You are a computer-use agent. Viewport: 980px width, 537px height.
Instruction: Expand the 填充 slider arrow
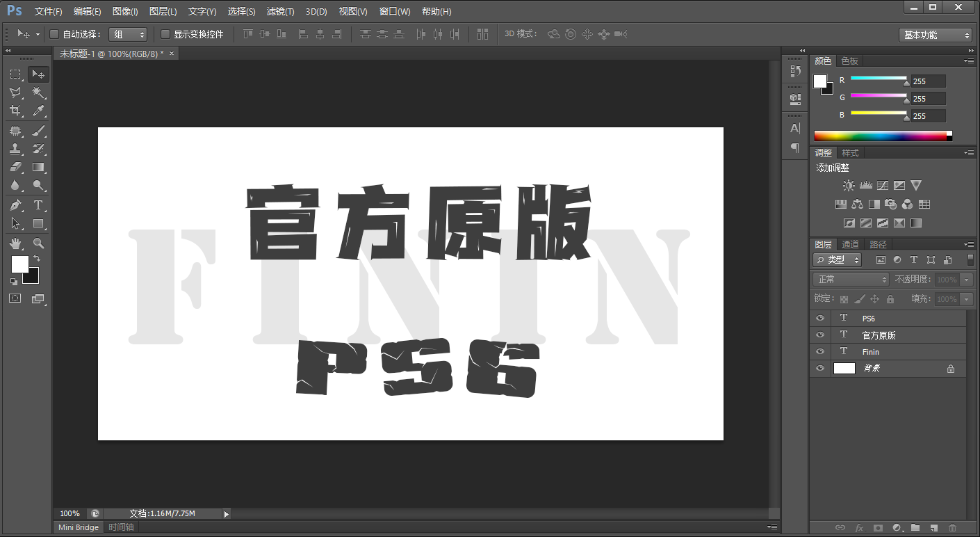[x=967, y=299]
